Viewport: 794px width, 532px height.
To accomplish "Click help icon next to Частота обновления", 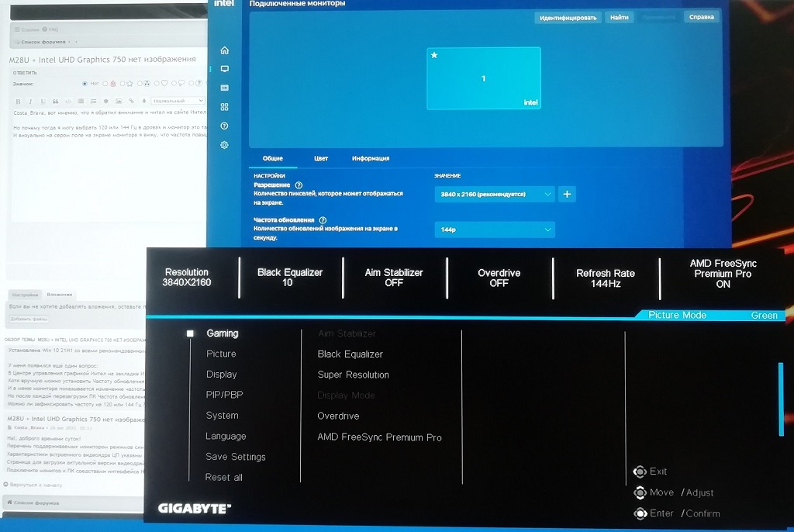I will pyautogui.click(x=323, y=220).
